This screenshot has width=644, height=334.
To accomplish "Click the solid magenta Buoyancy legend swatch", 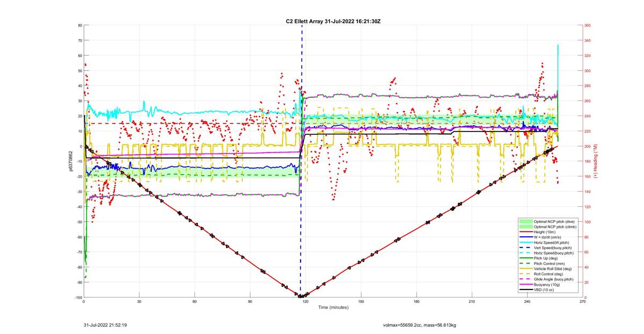I will tap(525, 285).
